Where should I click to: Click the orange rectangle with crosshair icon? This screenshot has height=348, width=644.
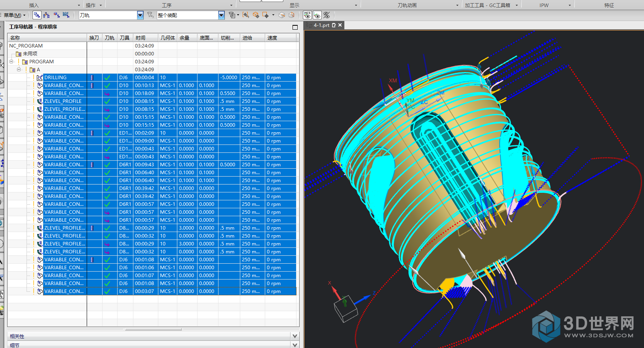[266, 15]
